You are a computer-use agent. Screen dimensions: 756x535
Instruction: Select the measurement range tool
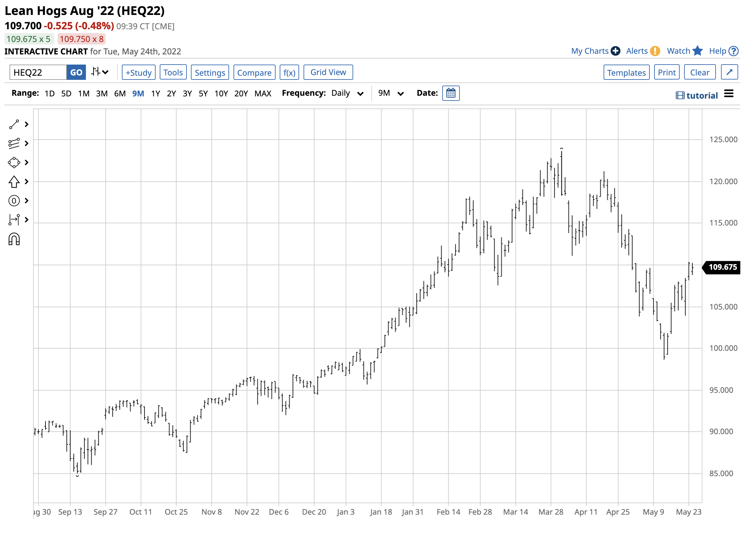click(x=14, y=220)
